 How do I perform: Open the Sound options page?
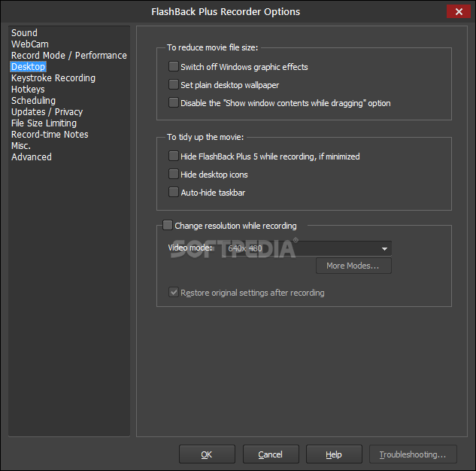[24, 33]
